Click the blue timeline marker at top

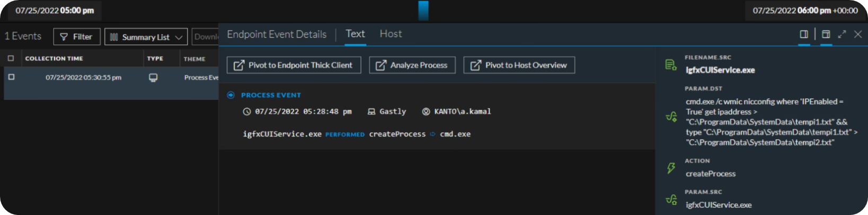click(x=423, y=11)
